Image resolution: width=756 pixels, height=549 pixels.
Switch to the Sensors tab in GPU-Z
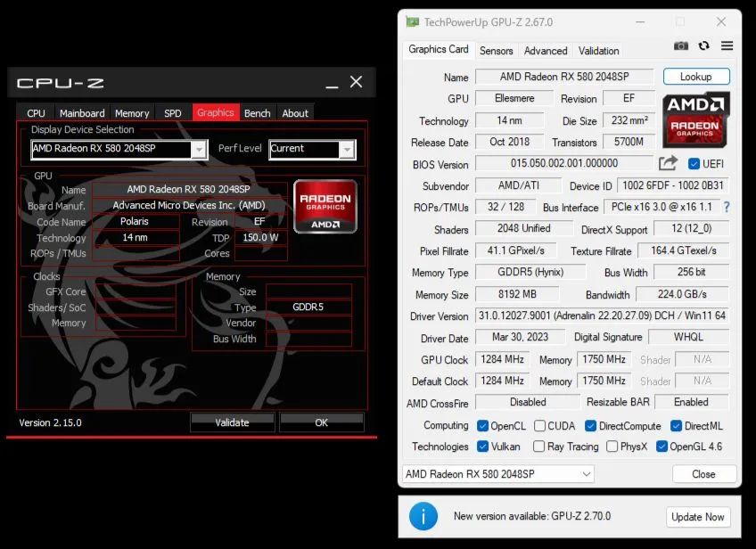496,51
